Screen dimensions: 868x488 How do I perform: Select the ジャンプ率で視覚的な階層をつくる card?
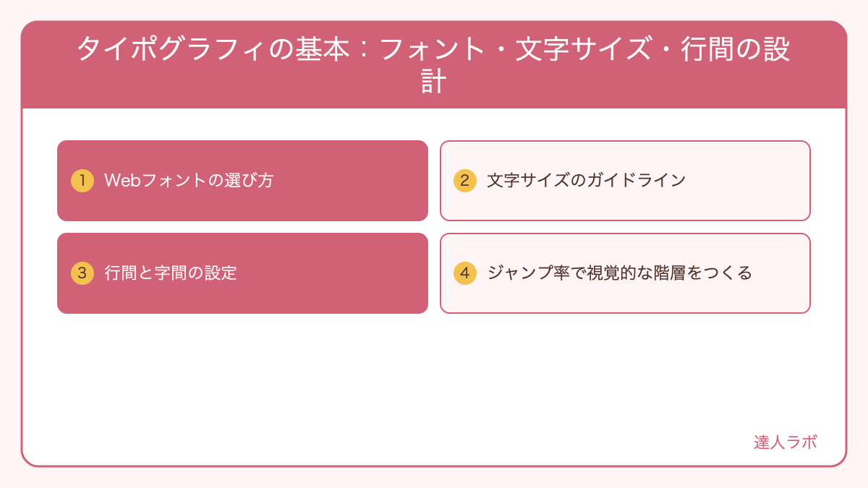tap(625, 273)
